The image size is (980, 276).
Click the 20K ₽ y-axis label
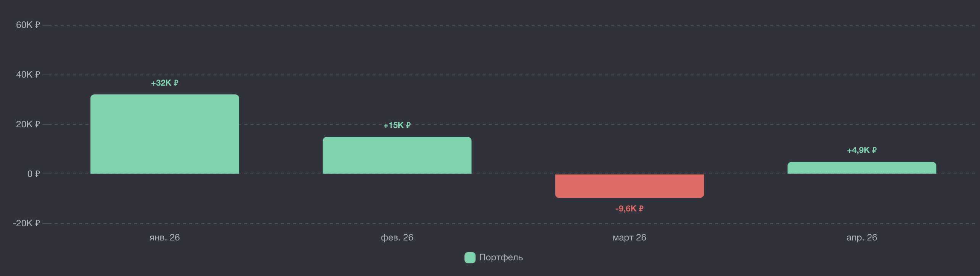click(28, 124)
